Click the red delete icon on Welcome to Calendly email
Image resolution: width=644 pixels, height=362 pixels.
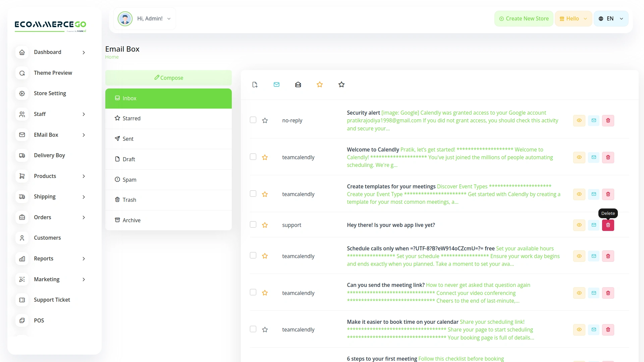pos(608,157)
